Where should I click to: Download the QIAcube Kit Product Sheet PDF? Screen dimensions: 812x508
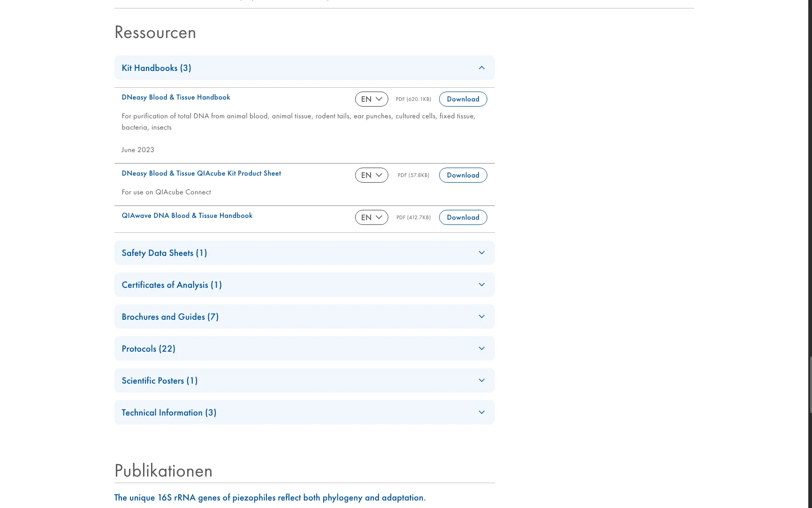463,175
